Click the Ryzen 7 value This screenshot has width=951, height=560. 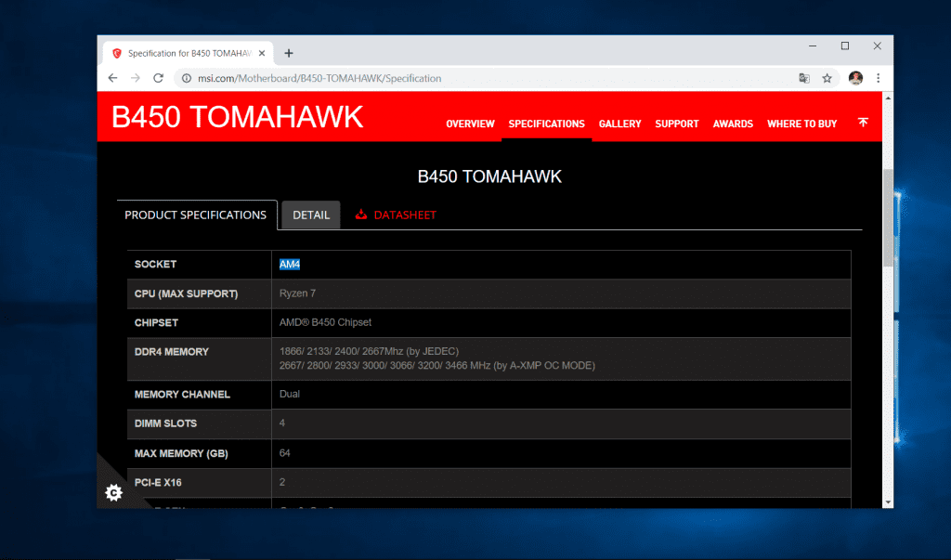pyautogui.click(x=297, y=293)
